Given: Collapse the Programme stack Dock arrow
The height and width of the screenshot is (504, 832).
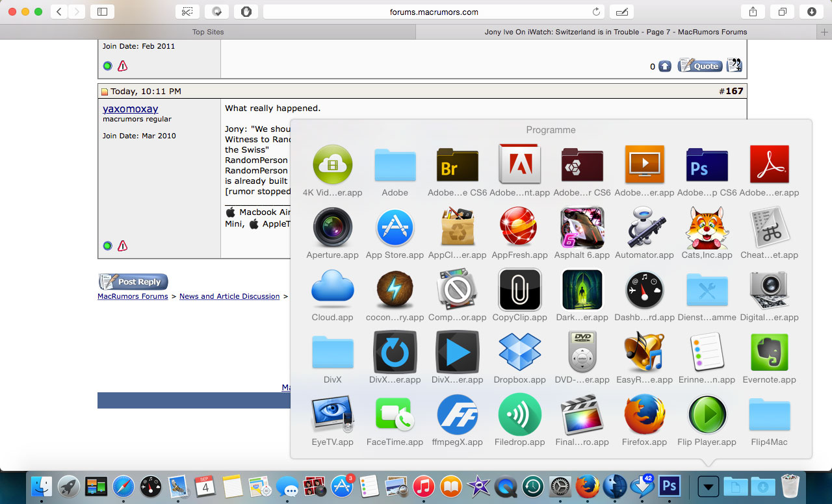Looking at the screenshot, I should [708, 486].
